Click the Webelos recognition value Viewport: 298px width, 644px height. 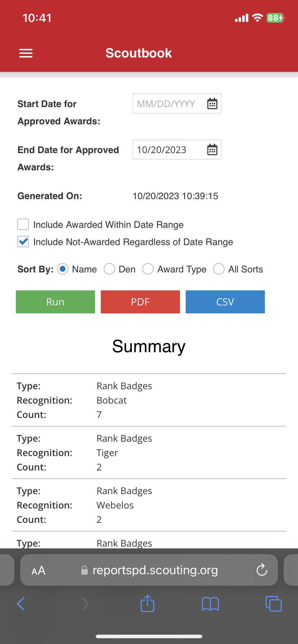115,505
